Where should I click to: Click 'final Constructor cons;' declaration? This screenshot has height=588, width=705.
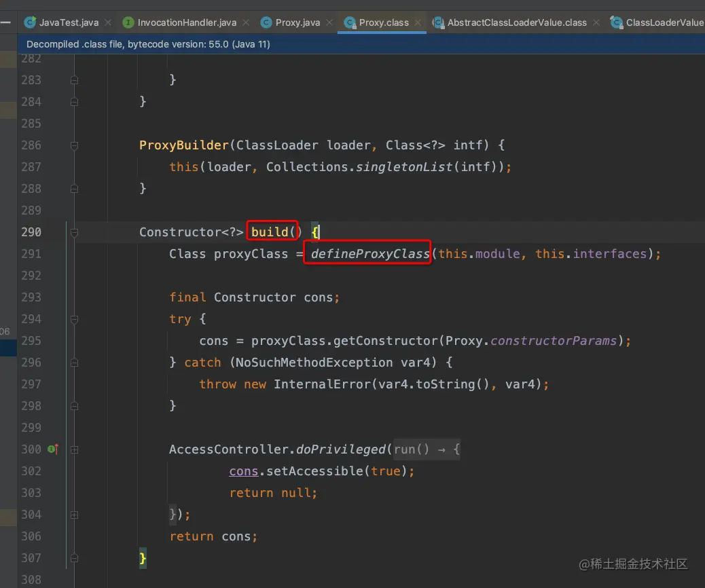pyautogui.click(x=255, y=297)
